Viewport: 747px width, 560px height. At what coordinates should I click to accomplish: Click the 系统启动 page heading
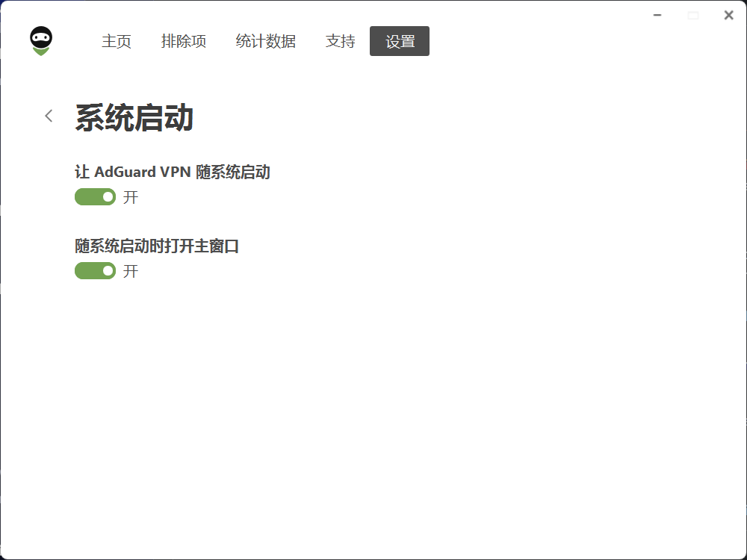pos(134,118)
